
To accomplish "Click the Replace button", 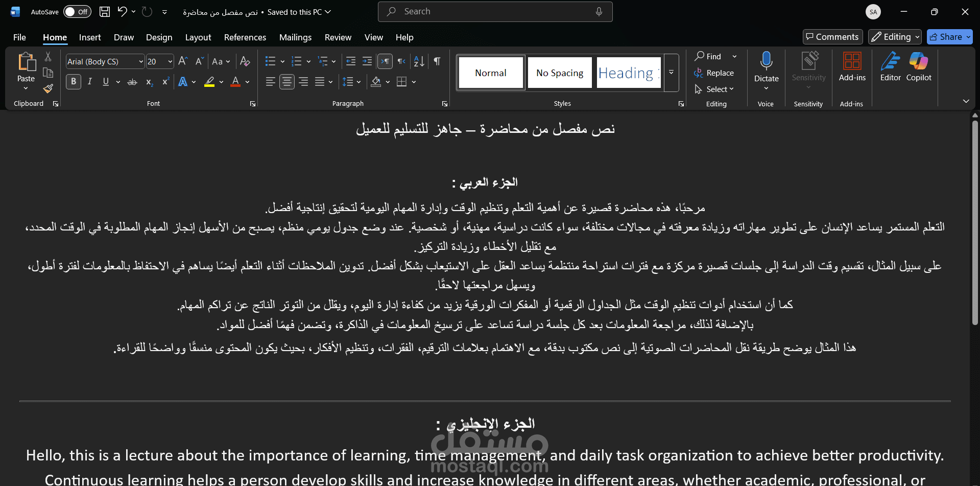I will point(714,73).
